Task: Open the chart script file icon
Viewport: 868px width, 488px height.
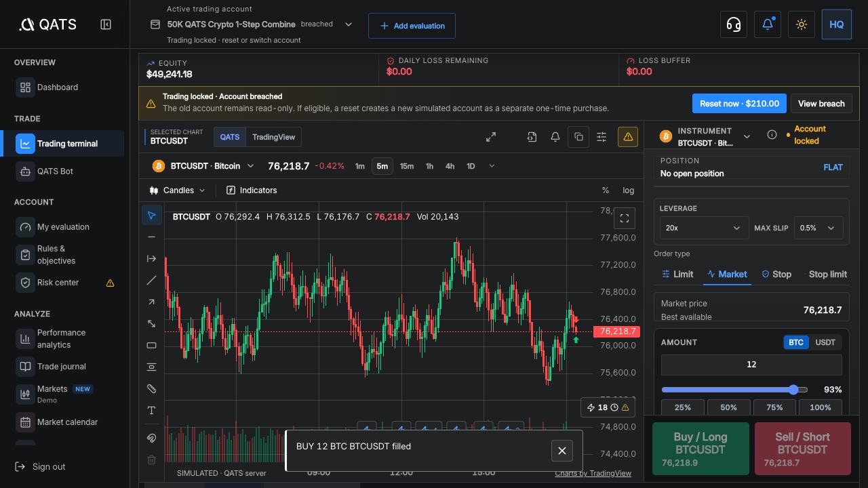Action: pos(532,137)
